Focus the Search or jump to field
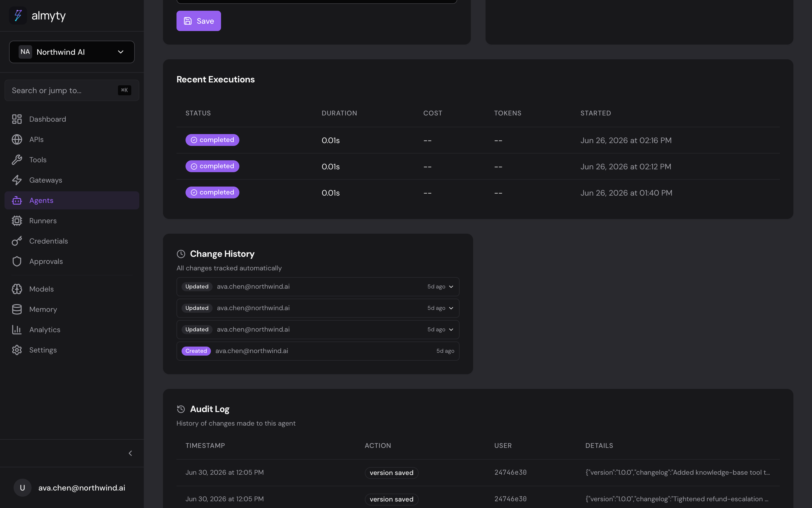Screen dimensions: 812x508 (x=72, y=90)
